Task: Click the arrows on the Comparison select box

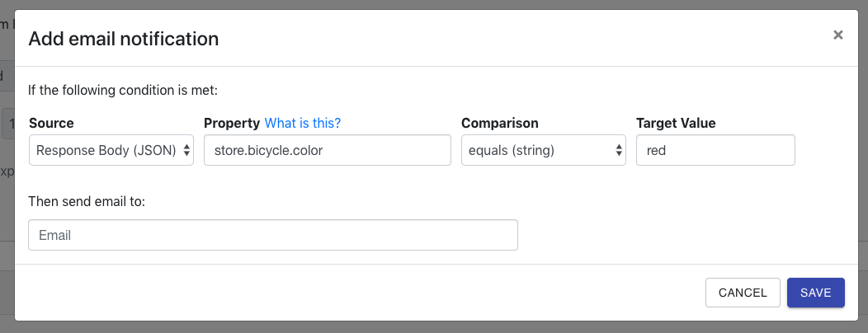Action: point(619,151)
